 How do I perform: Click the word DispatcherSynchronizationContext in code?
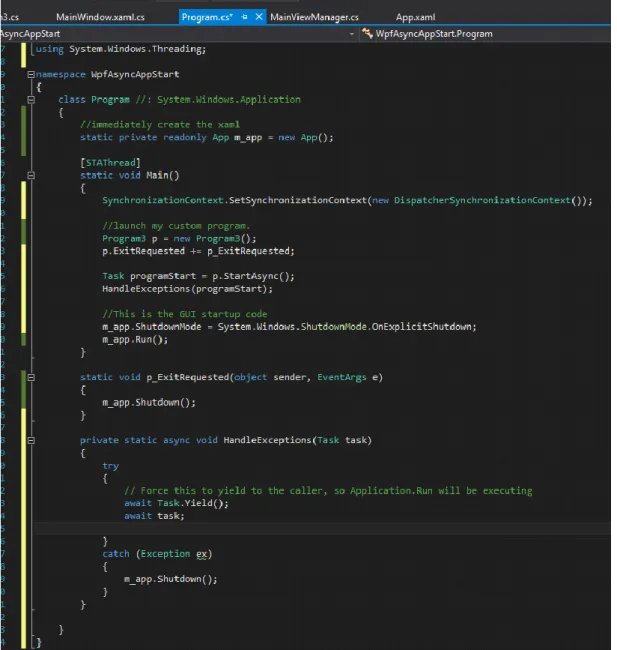[x=482, y=200]
